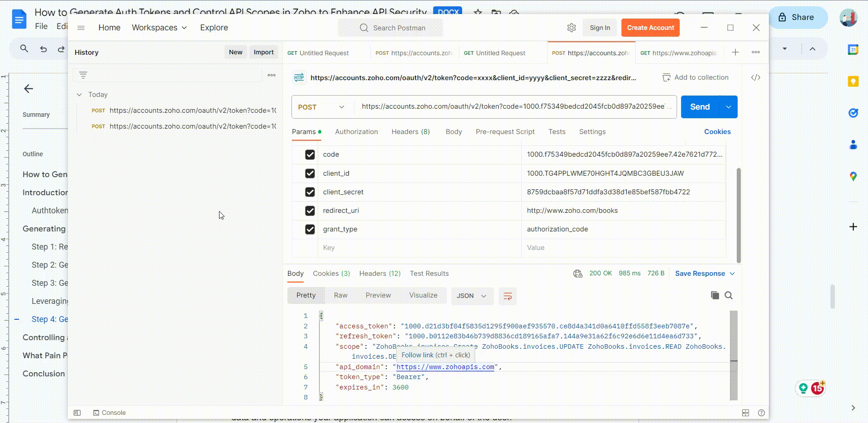Open a new request tab with plus icon

point(735,53)
